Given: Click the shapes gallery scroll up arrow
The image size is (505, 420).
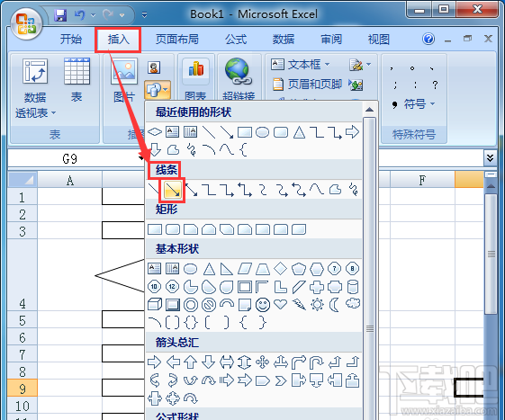Looking at the screenshot, I should point(370,110).
